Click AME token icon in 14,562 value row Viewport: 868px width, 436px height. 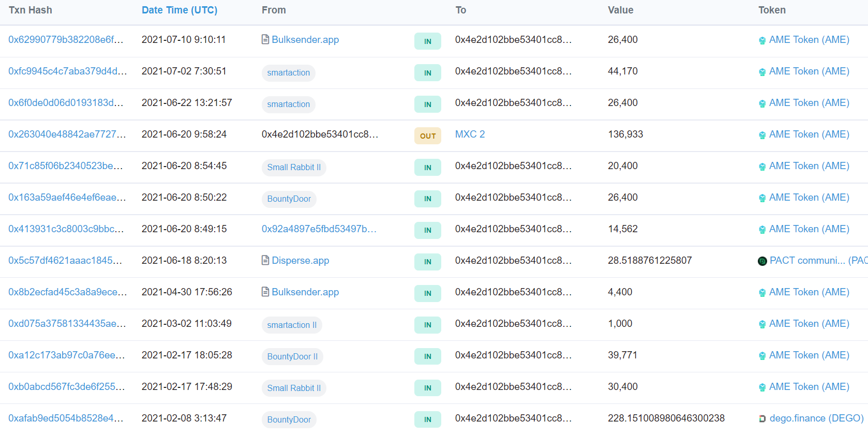point(762,230)
